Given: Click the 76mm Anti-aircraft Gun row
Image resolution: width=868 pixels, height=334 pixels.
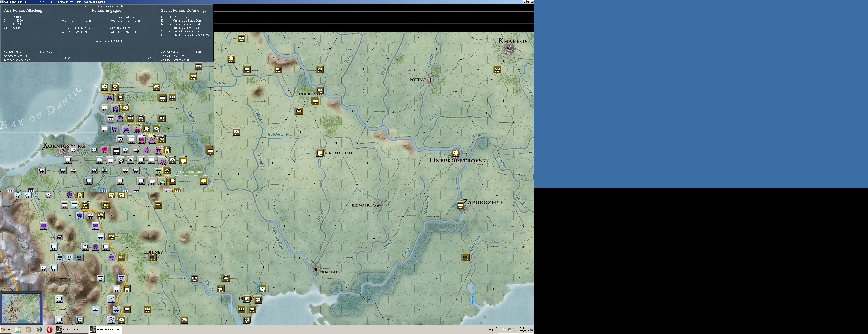Looking at the screenshot, I should (x=180, y=31).
